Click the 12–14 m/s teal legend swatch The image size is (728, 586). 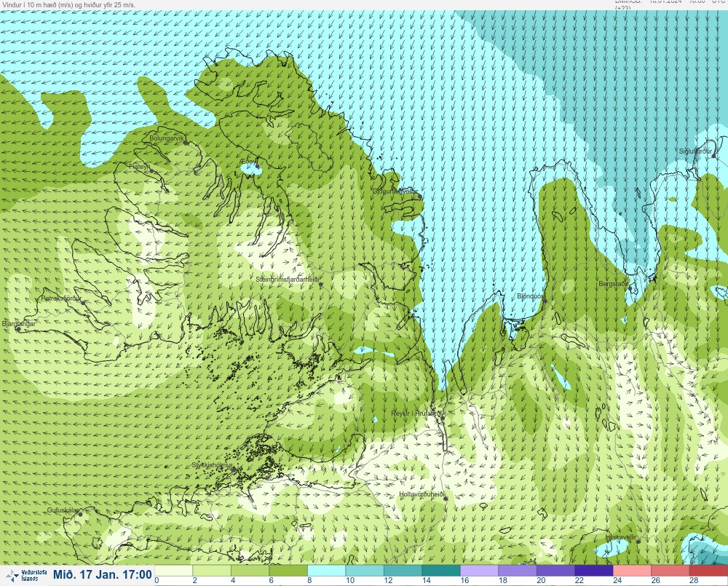(x=403, y=571)
